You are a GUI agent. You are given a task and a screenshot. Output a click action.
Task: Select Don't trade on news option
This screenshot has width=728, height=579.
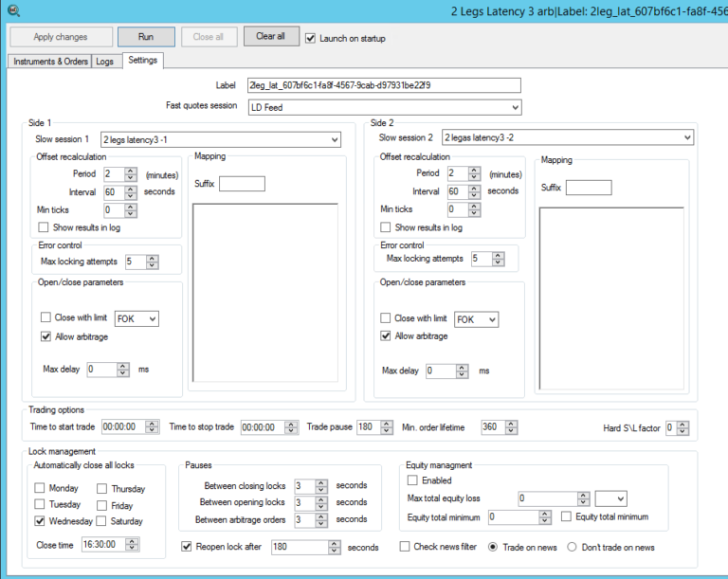572,547
